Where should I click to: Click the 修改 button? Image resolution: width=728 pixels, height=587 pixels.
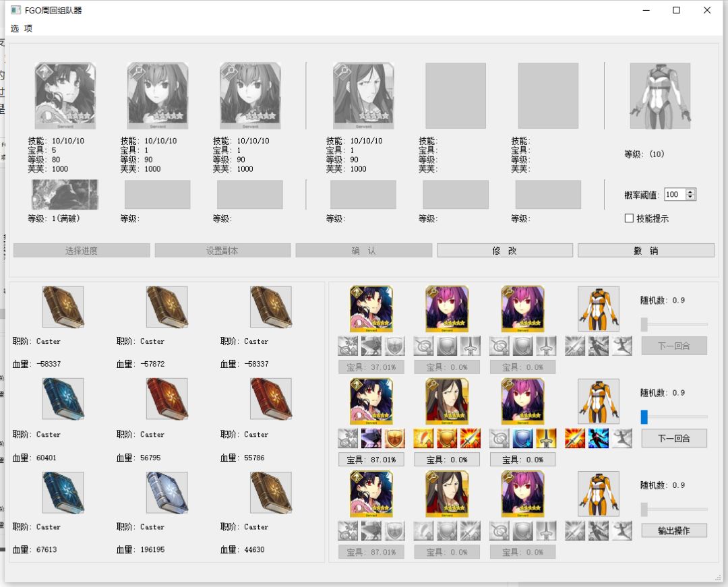point(505,251)
